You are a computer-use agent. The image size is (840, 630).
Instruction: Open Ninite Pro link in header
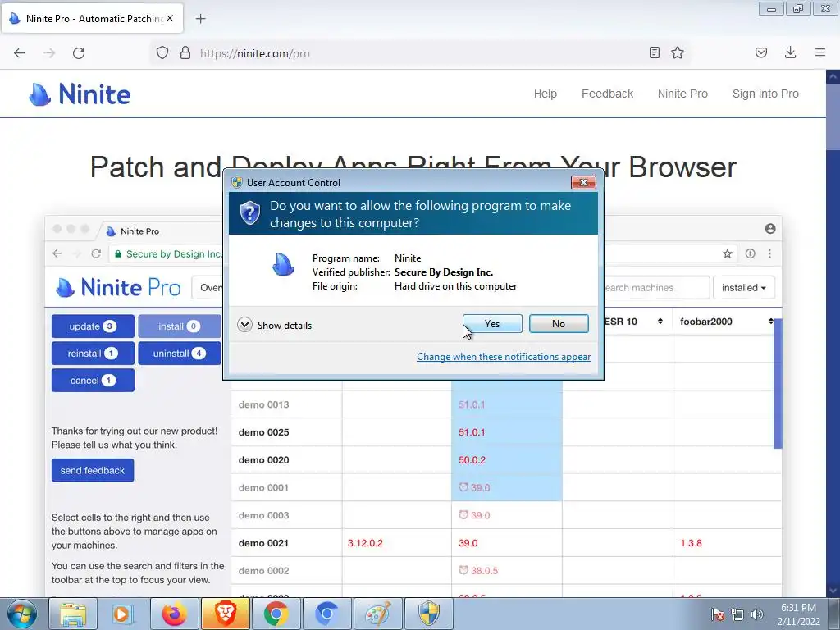(x=682, y=94)
